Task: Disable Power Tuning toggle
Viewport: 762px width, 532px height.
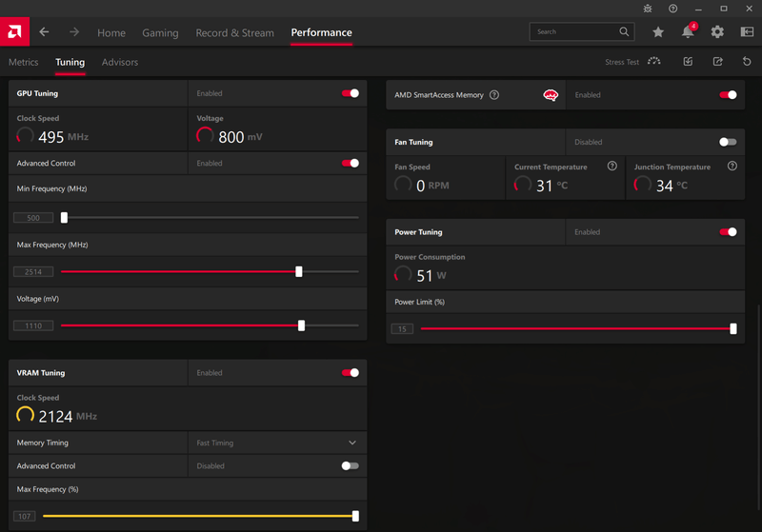Action: [728, 232]
